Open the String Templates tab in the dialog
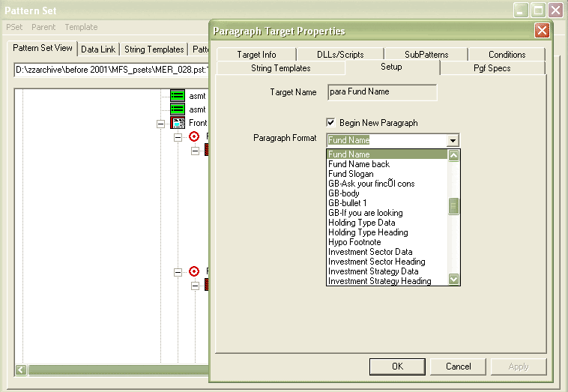This screenshot has width=568, height=392. coord(281,68)
